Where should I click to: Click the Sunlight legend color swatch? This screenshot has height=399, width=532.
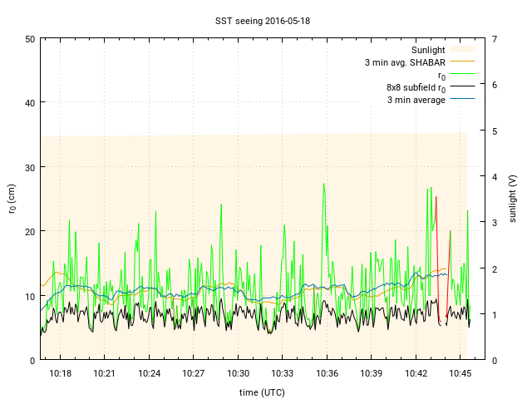[x=462, y=50]
